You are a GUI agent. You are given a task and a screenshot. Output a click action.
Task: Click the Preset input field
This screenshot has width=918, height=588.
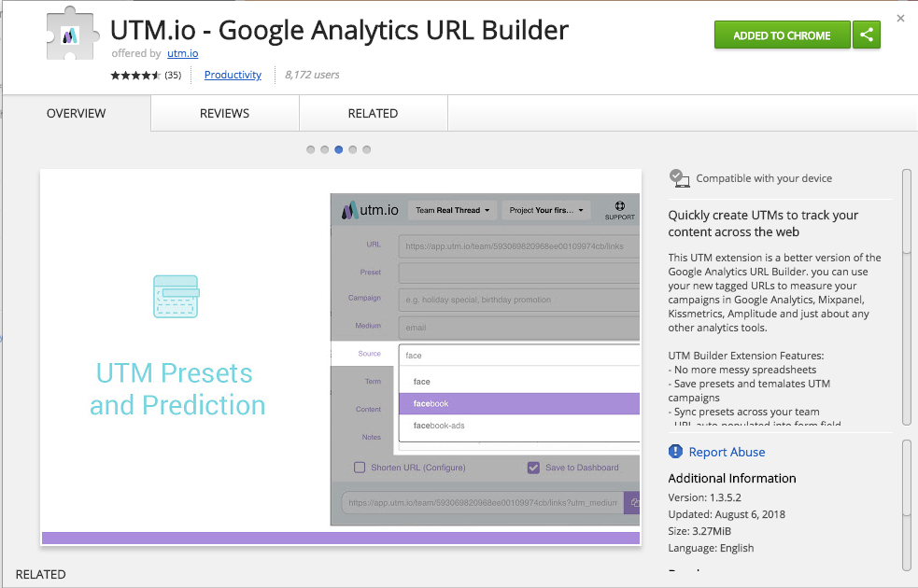pos(518,273)
